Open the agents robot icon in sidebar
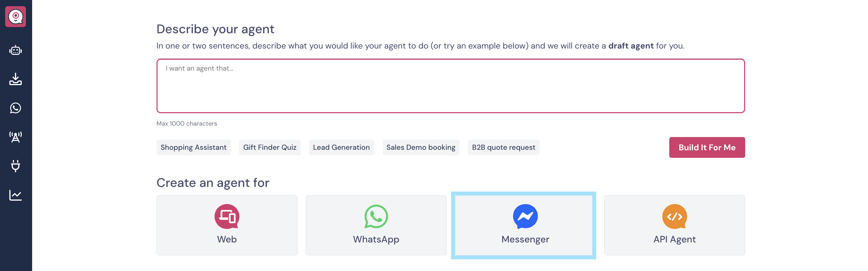The image size is (868, 271). click(x=16, y=51)
